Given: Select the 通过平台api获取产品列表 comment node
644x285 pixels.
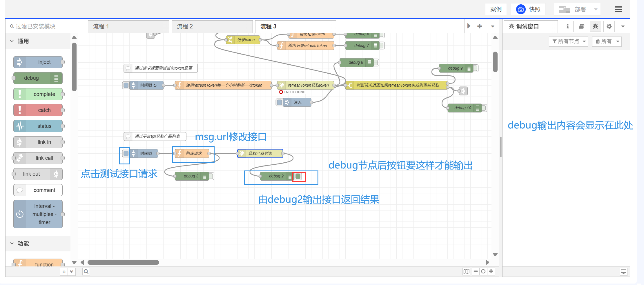Looking at the screenshot, I should click(155, 136).
